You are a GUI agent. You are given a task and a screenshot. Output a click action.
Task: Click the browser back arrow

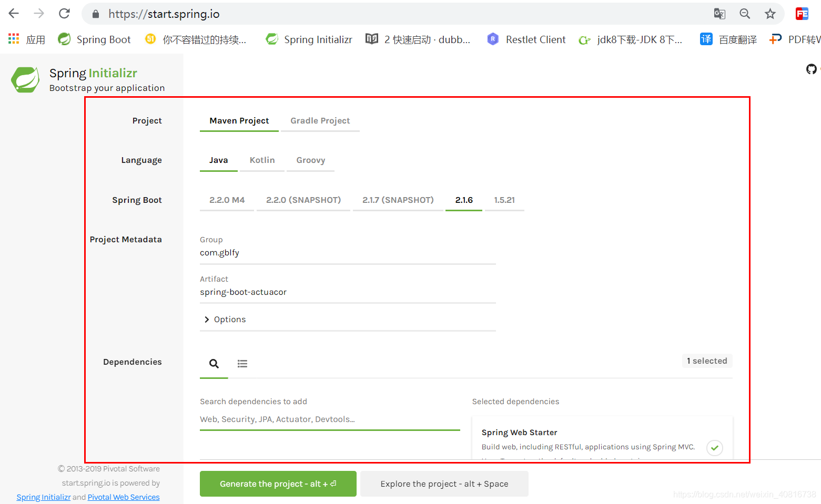[14, 14]
